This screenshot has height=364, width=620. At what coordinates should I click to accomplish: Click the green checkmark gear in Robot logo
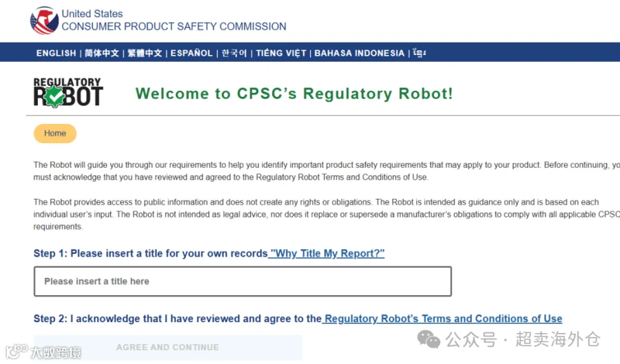(54, 97)
